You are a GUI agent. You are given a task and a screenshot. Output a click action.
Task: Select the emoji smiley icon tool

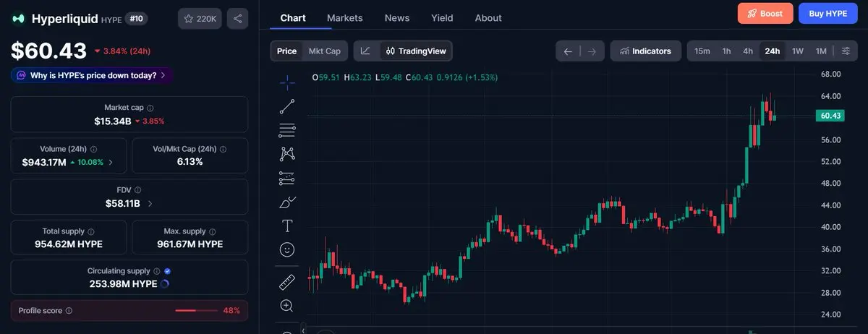click(x=287, y=249)
